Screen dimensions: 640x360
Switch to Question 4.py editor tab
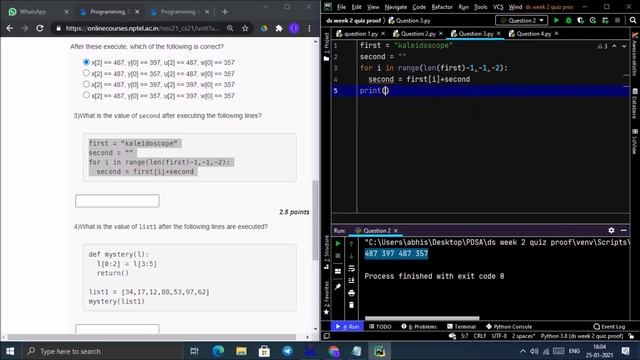533,33
